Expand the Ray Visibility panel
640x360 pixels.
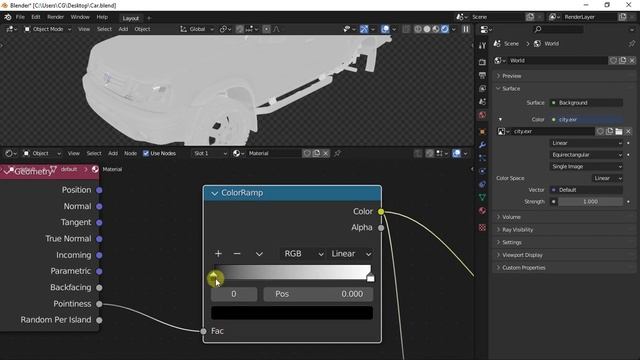point(564,230)
